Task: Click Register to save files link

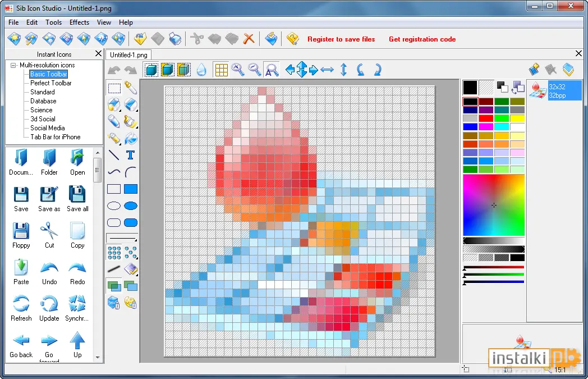Action: [341, 39]
